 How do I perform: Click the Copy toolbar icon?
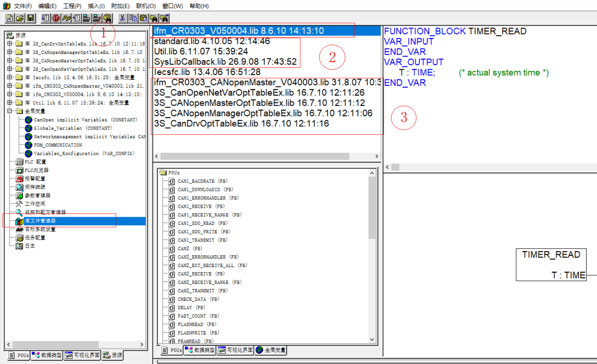[133, 18]
